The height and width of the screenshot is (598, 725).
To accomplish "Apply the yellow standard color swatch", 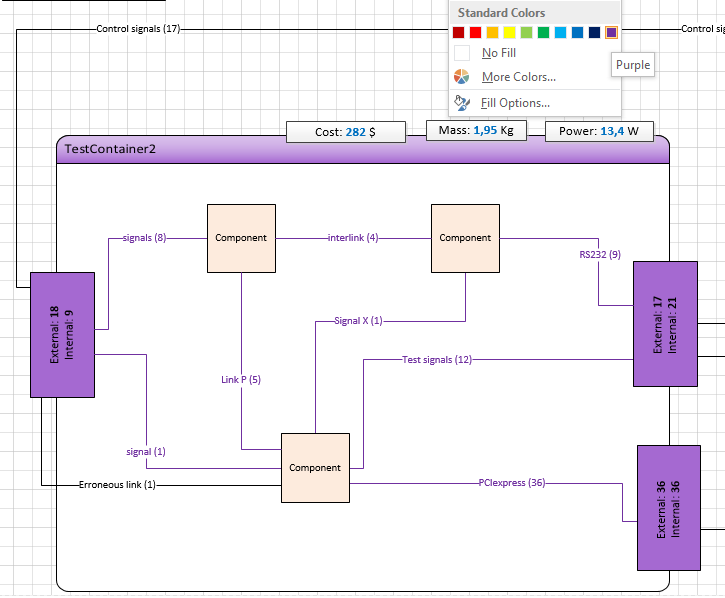I will click(x=510, y=32).
